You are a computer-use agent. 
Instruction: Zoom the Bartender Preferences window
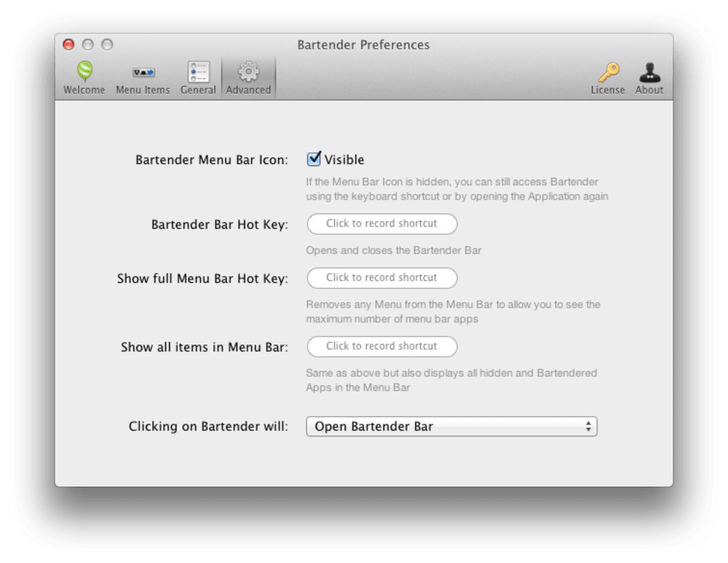(107, 44)
